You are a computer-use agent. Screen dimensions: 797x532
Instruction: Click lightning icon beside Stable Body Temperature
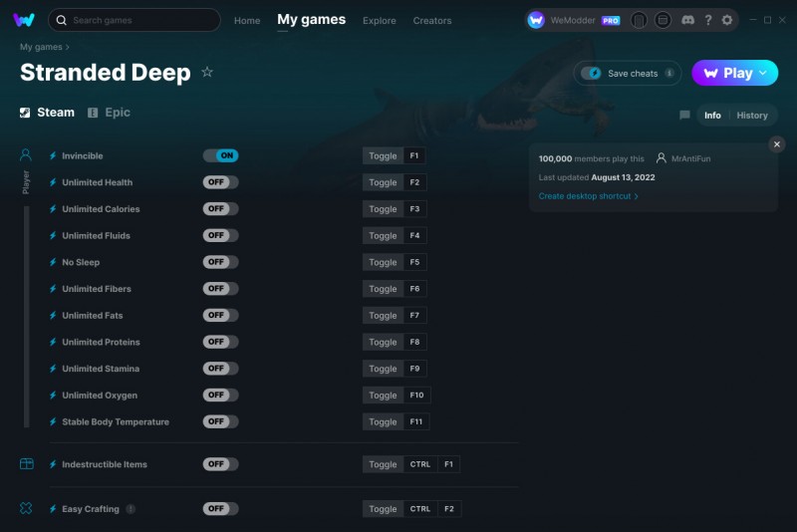[53, 421]
